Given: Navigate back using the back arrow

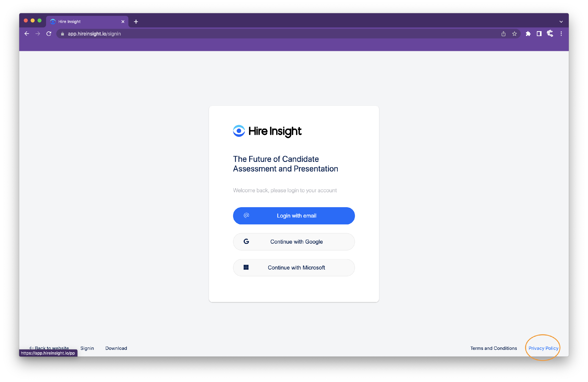Looking at the screenshot, I should click(x=26, y=34).
